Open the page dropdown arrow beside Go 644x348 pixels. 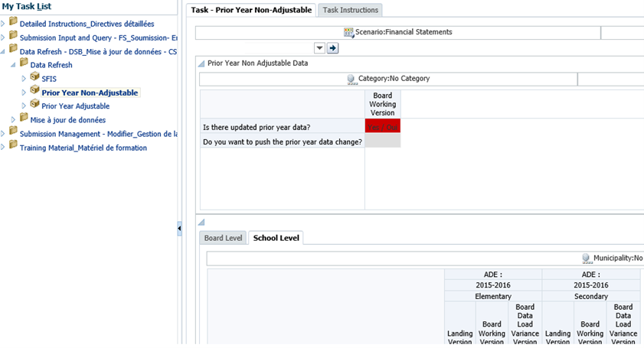click(x=319, y=48)
